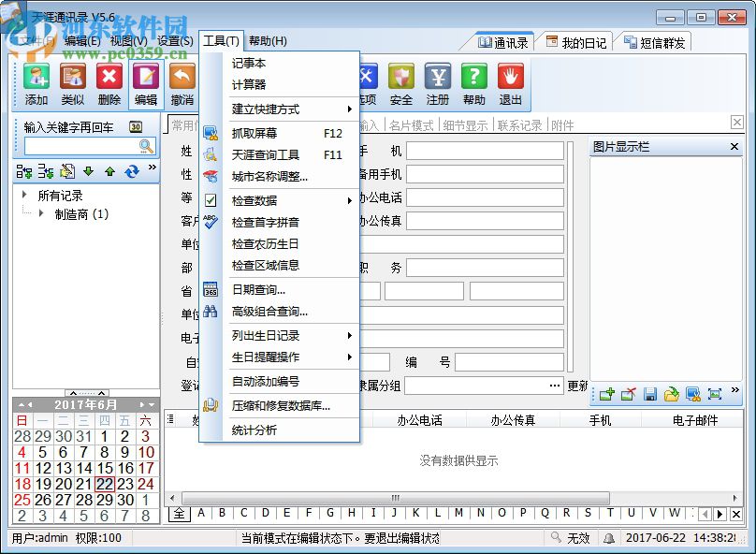
Task: Click the 撤消 (Undo) toolbar icon
Action: click(x=182, y=84)
